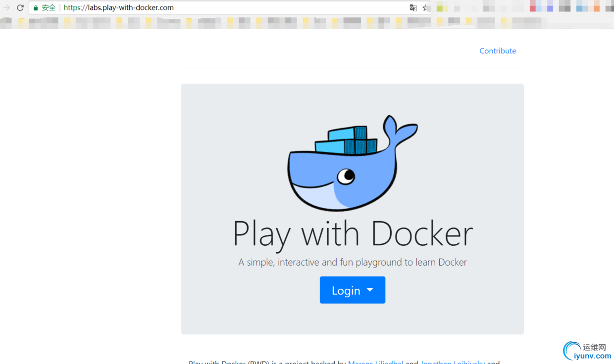
Task: Open the translate page icon in address bar
Action: click(x=413, y=8)
